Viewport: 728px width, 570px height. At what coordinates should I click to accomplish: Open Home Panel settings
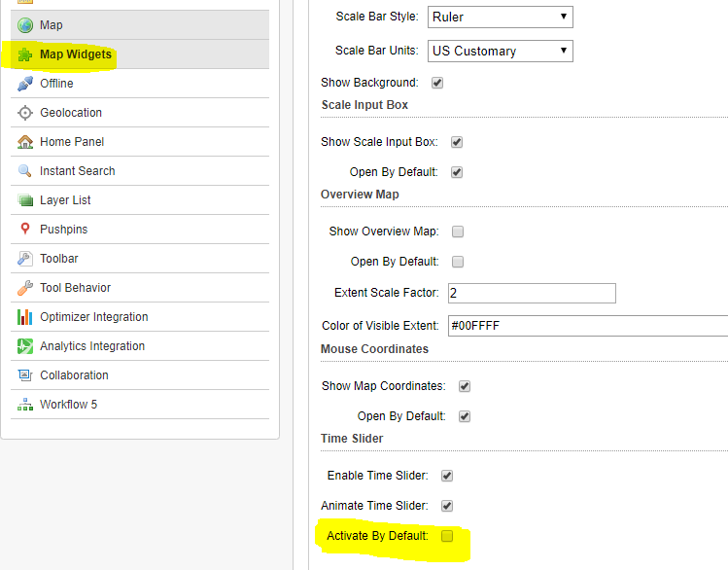[x=140, y=142]
